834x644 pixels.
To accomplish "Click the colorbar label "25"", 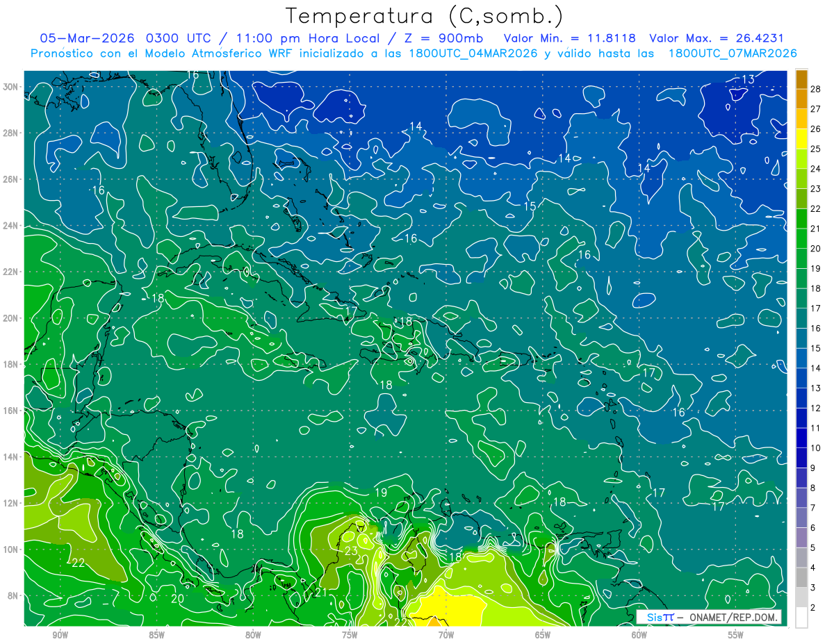I will pos(816,149).
